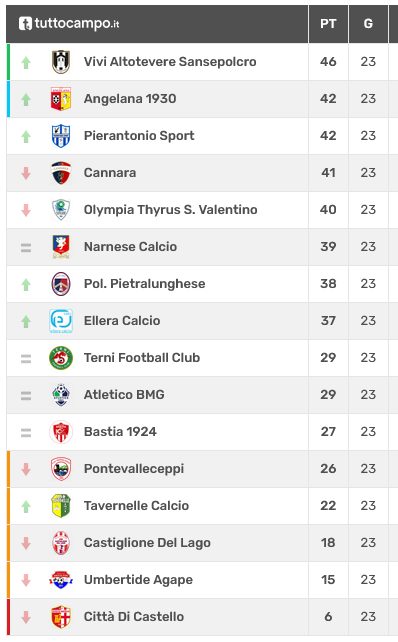
Task: Sort by the G column header
Action: click(x=368, y=24)
